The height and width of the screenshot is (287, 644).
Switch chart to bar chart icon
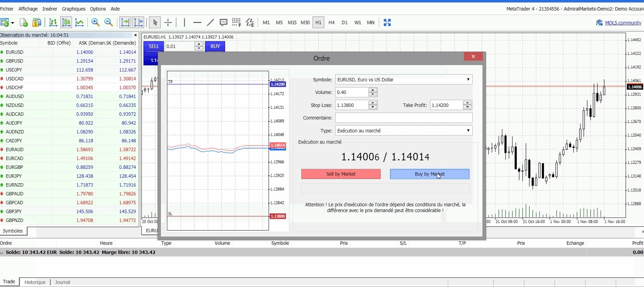53,23
